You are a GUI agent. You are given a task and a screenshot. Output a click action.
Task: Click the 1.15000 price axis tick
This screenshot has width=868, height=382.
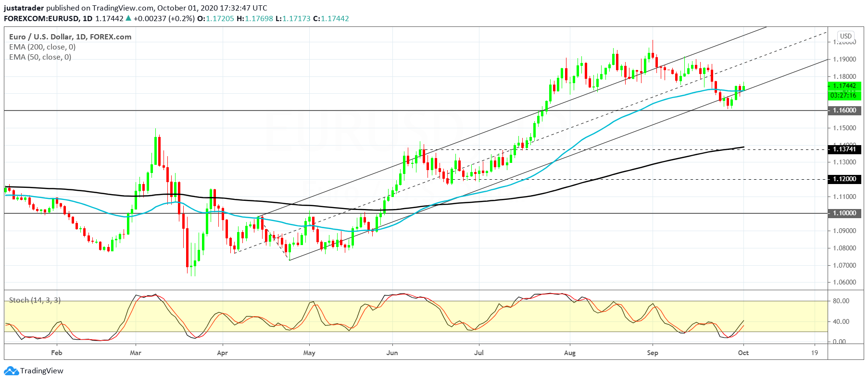tap(845, 128)
